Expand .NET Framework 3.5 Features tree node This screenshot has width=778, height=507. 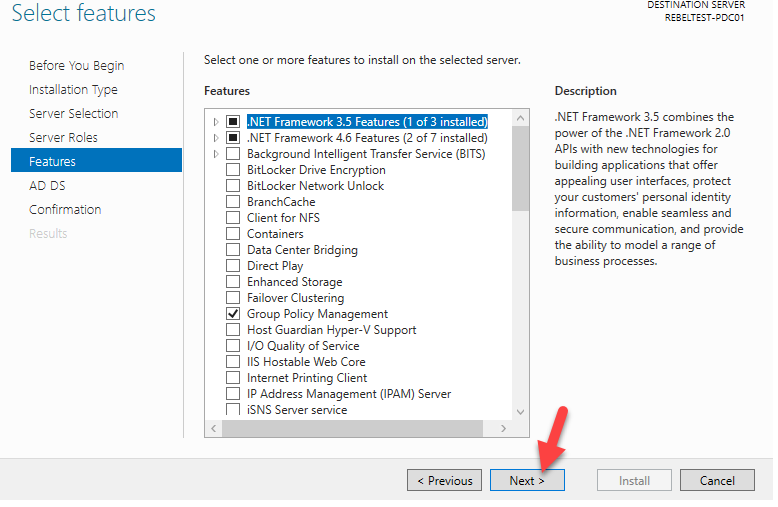pos(216,122)
